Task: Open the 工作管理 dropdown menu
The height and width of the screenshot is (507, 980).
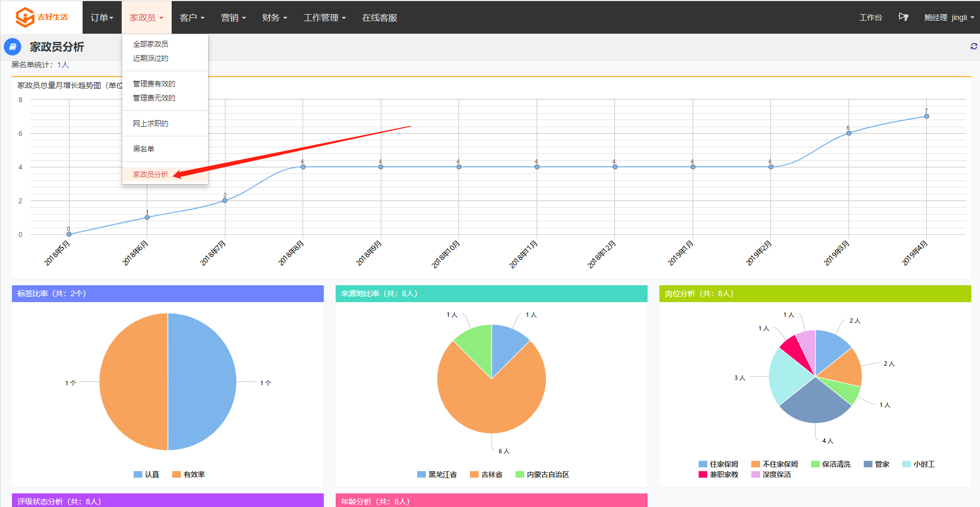Action: point(325,17)
